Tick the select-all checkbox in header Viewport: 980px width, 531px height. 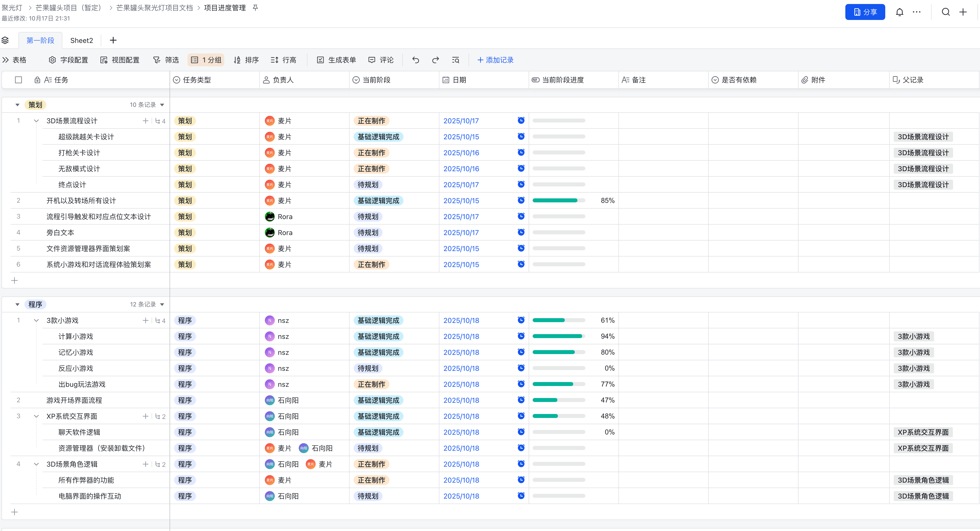coord(18,80)
